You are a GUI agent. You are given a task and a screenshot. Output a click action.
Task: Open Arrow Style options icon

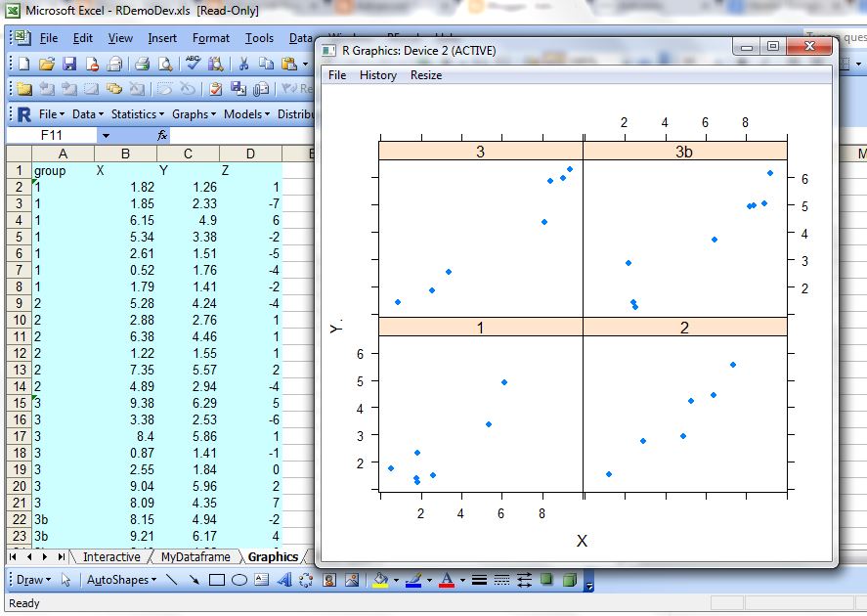pyautogui.click(x=524, y=580)
